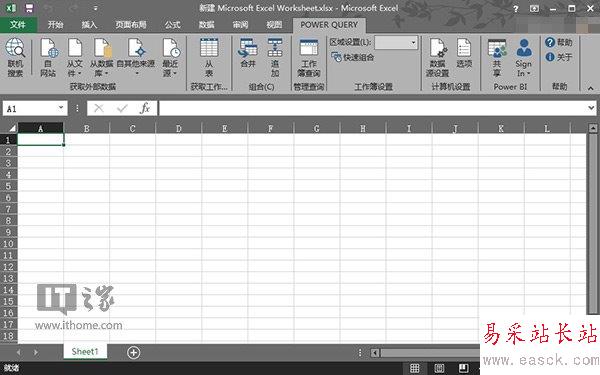Open the About (关于) info

[558, 57]
